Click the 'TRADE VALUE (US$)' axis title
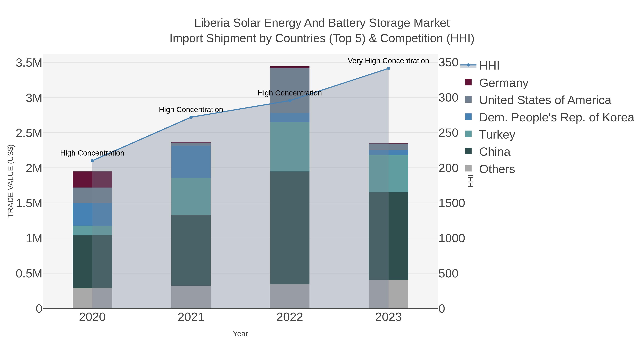Viewport: 644px width, 362px height. [x=11, y=181]
